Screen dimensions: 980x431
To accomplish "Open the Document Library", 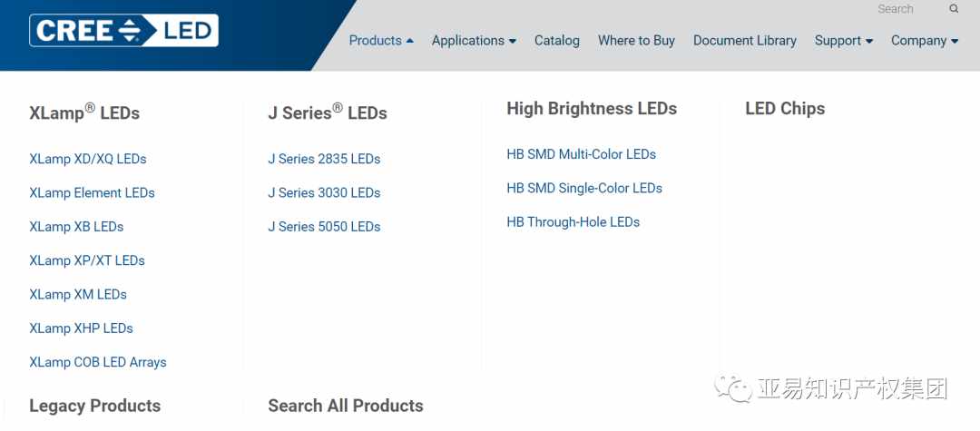I will [744, 41].
